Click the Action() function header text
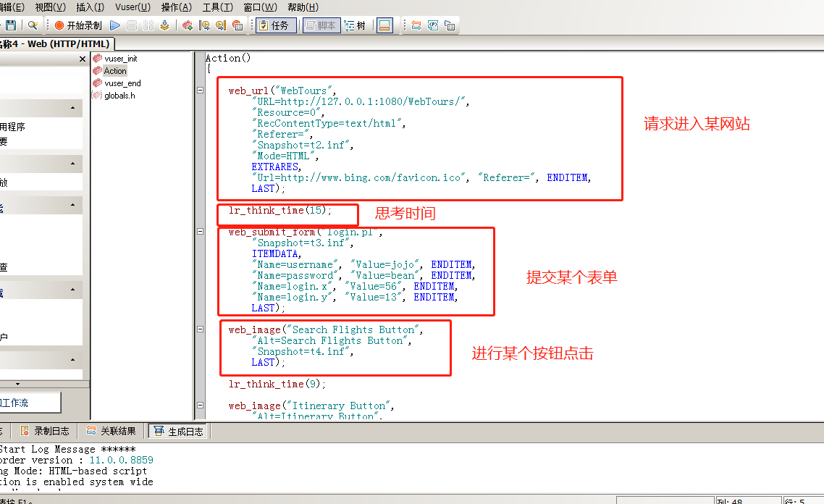 [228, 58]
